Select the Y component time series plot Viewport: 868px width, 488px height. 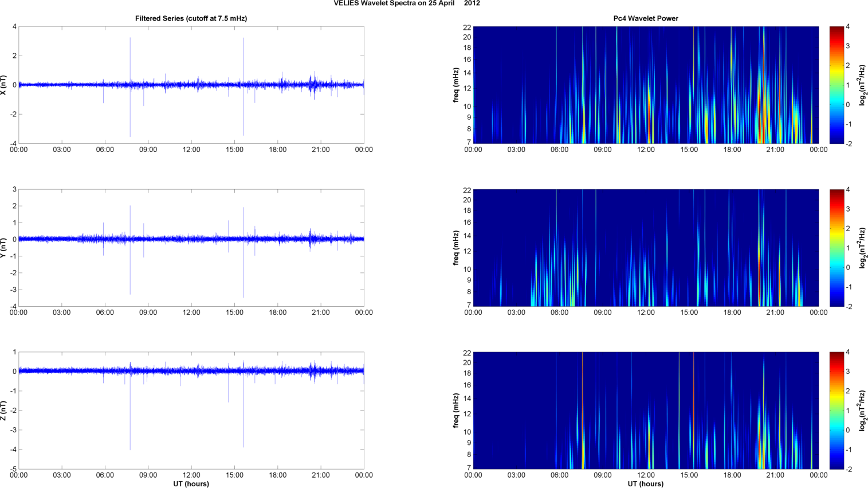(191, 248)
